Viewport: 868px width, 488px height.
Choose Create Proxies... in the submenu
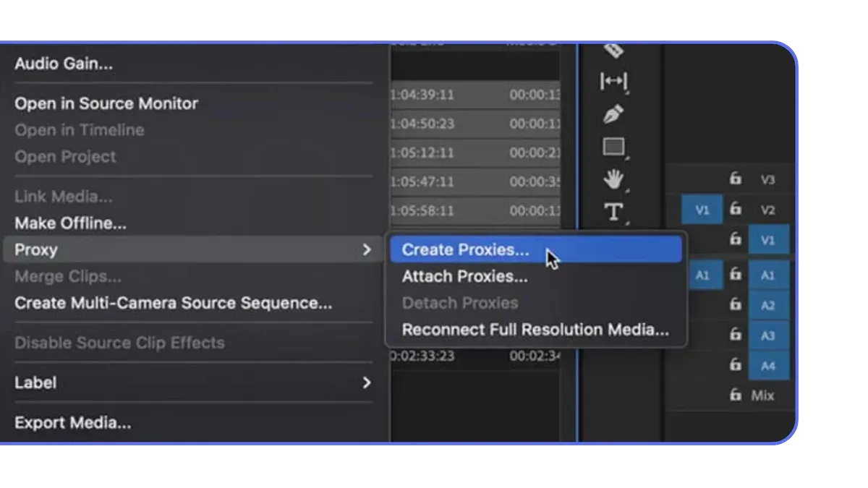click(536, 249)
